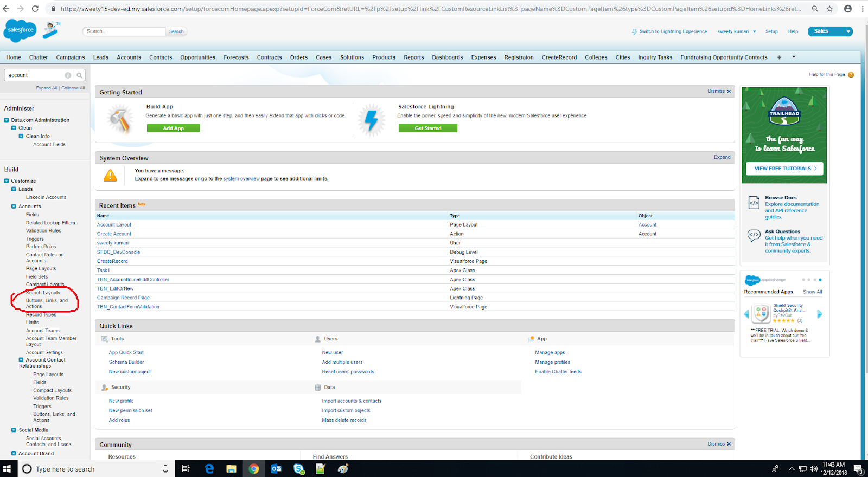This screenshot has width=868, height=477.
Task: Open Outlook from the taskbar
Action: [276, 469]
